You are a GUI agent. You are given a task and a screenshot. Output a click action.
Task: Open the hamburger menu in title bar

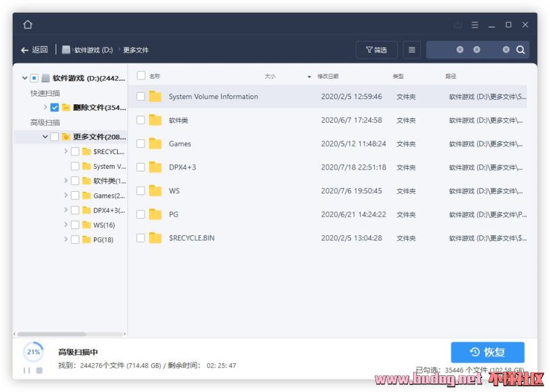point(475,25)
